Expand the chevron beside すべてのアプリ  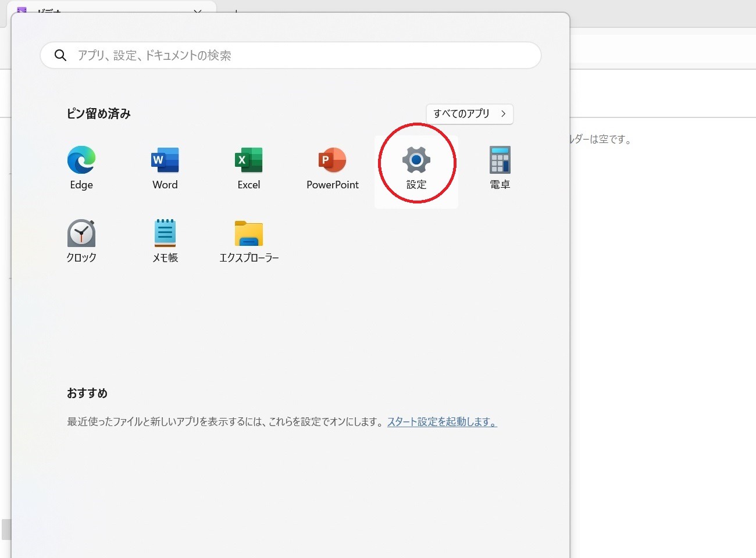[504, 114]
